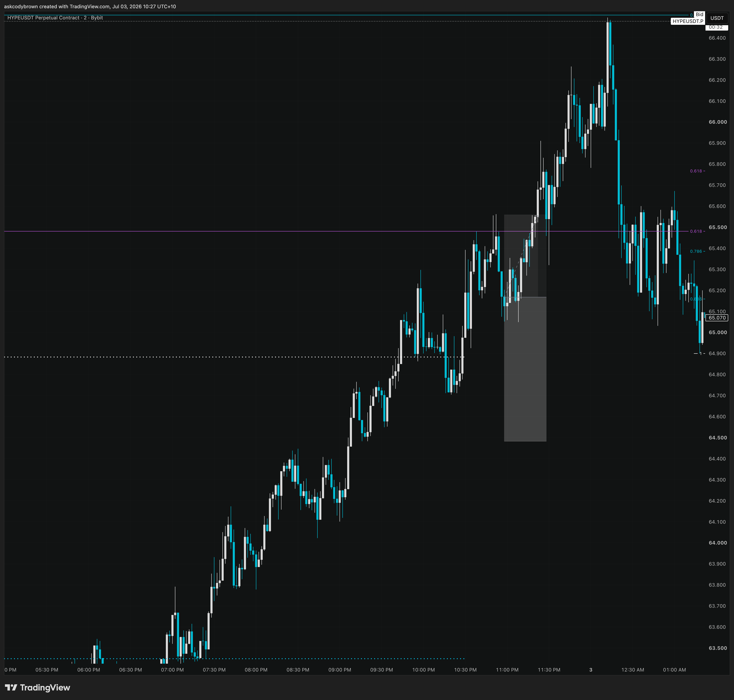Click the 10:30 PM time axis label

click(465, 670)
